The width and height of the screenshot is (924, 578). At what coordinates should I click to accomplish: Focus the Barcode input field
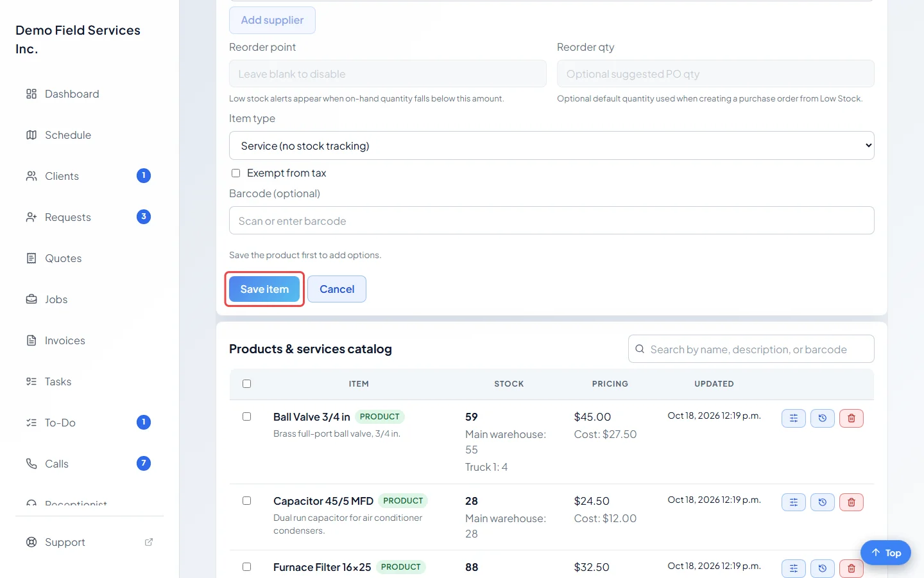pos(552,220)
